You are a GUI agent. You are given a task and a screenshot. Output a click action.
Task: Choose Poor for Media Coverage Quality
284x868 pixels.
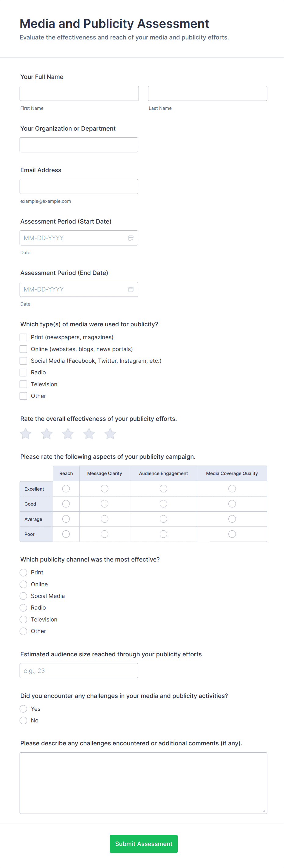[x=232, y=534]
